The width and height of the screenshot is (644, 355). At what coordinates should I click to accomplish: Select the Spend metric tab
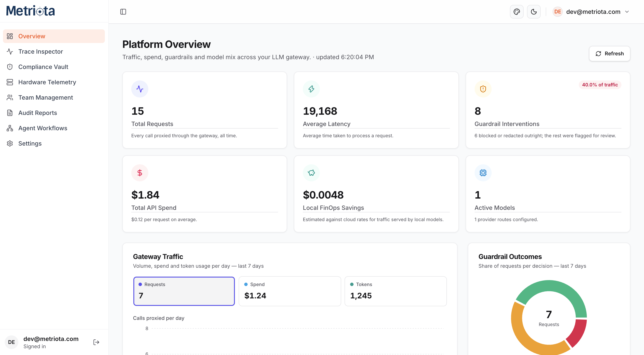[x=290, y=291]
